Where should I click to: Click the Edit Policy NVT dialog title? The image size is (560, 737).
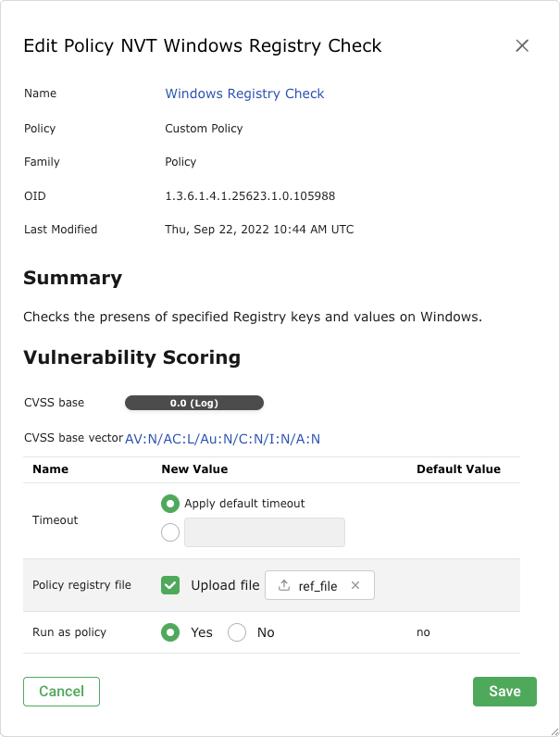pyautogui.click(x=202, y=45)
